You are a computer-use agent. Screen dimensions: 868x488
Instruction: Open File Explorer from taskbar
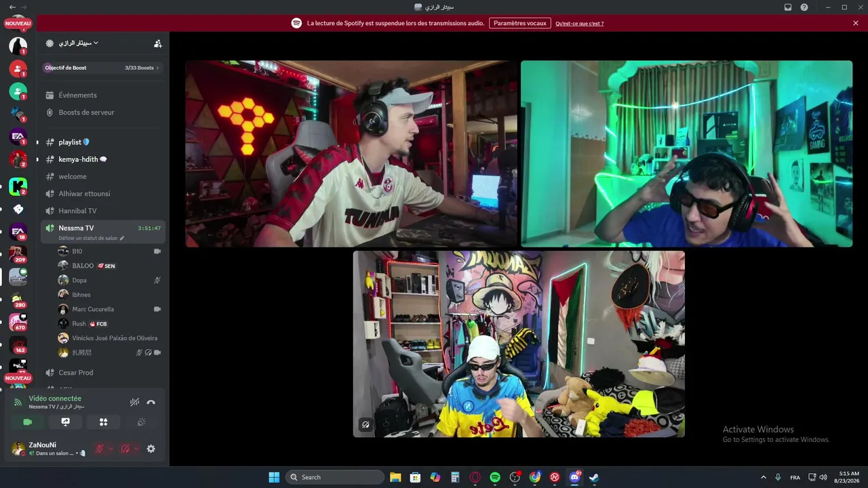coord(395,477)
